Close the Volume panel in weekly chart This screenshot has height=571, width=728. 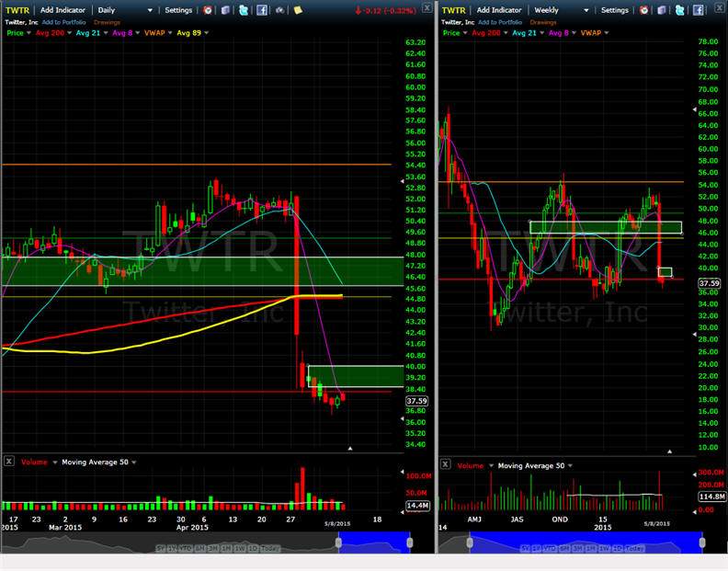(446, 465)
